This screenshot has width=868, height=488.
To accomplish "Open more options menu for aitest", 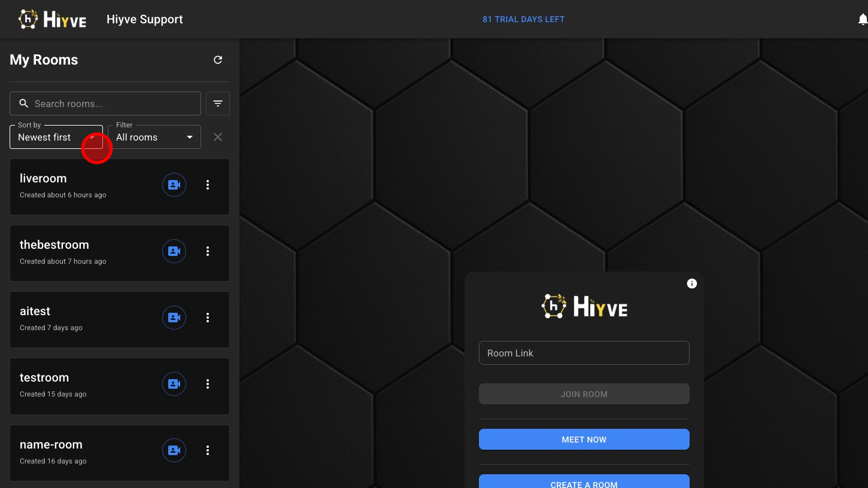I will point(208,318).
